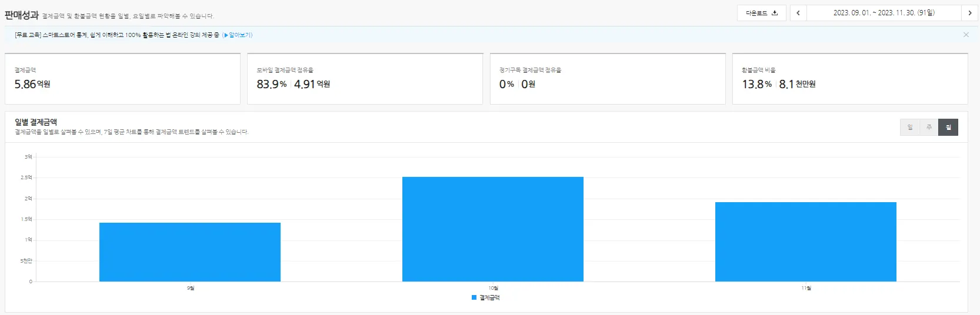Click the 2.5억 y-axis label

pyautogui.click(x=26, y=177)
